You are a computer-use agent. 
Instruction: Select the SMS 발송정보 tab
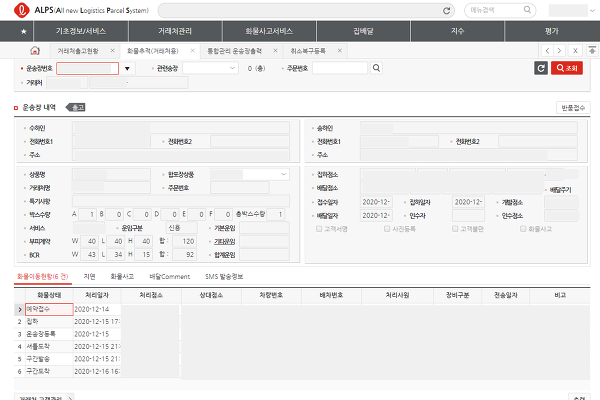click(x=224, y=277)
